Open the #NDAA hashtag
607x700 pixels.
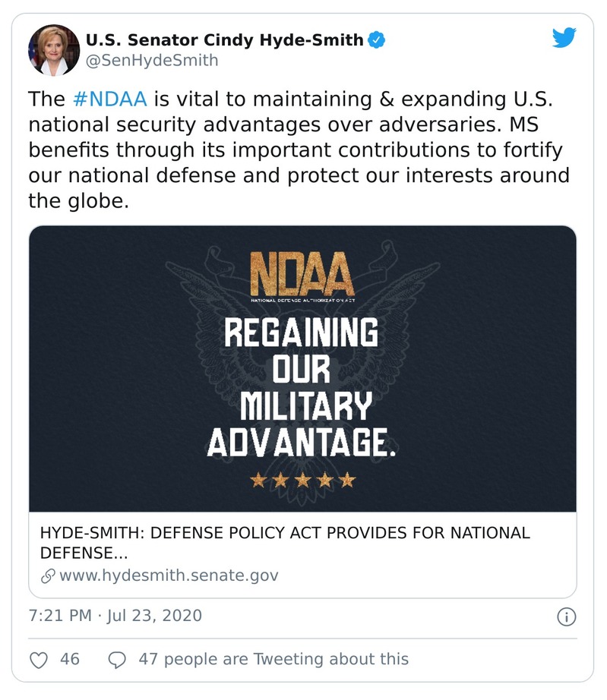pyautogui.click(x=109, y=100)
